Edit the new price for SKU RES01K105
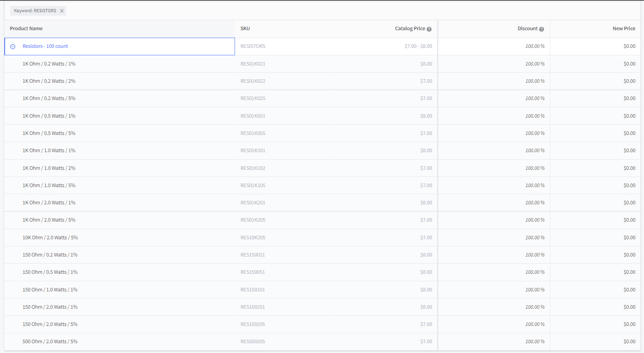The width and height of the screenshot is (644, 353). [595, 186]
